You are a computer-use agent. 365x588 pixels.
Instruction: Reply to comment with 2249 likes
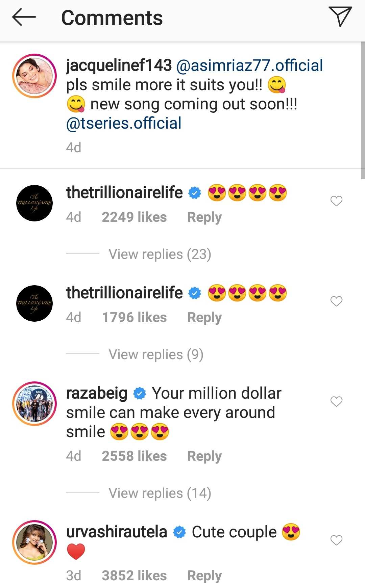(x=204, y=217)
